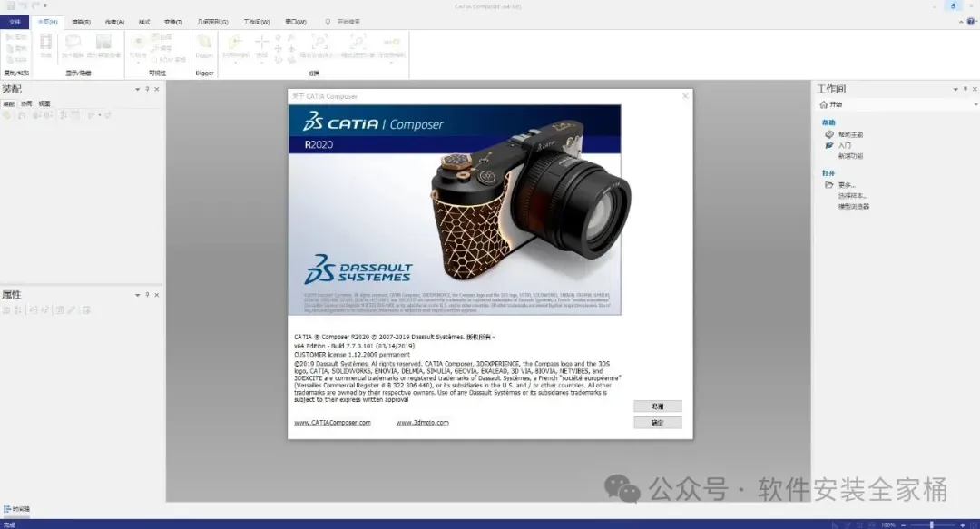Open the 工作间 panel options dropdown arrow
The height and width of the screenshot is (529, 980).
pyautogui.click(x=955, y=90)
